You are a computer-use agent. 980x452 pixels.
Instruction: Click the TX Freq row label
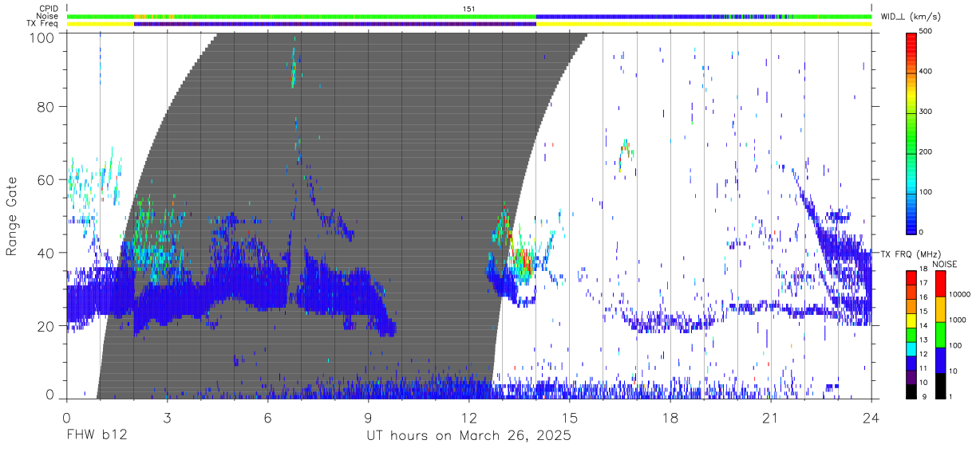pyautogui.click(x=44, y=24)
